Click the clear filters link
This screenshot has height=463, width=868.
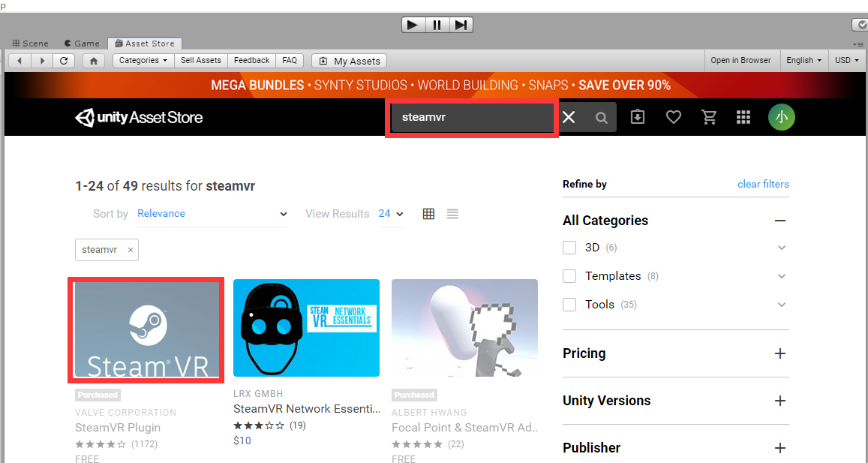[x=763, y=184]
